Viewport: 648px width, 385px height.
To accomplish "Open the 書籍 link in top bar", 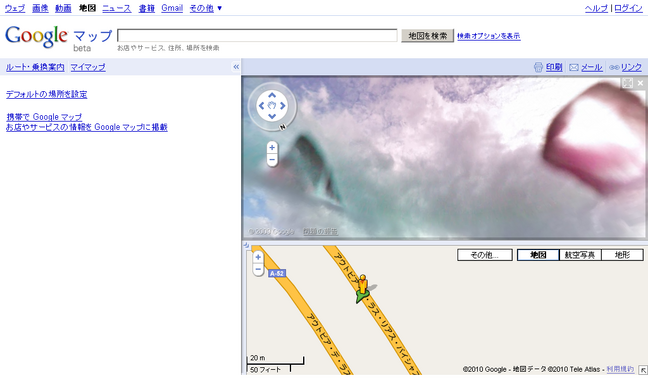I will [146, 8].
